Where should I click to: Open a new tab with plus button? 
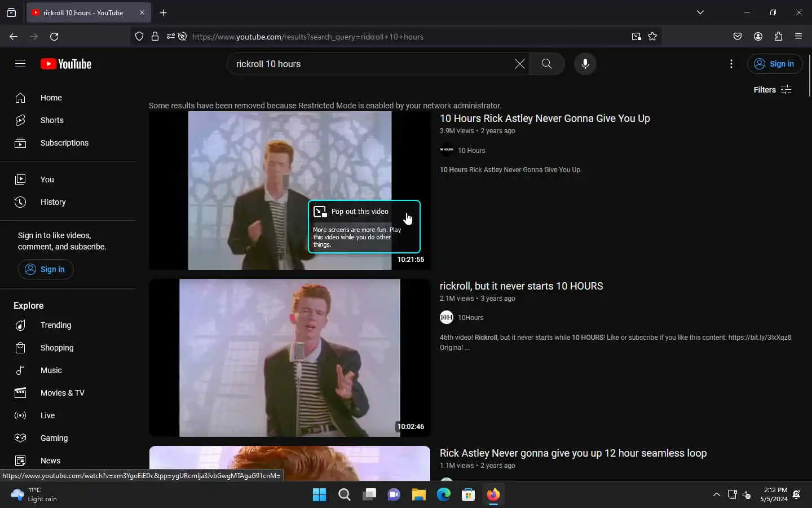click(163, 12)
